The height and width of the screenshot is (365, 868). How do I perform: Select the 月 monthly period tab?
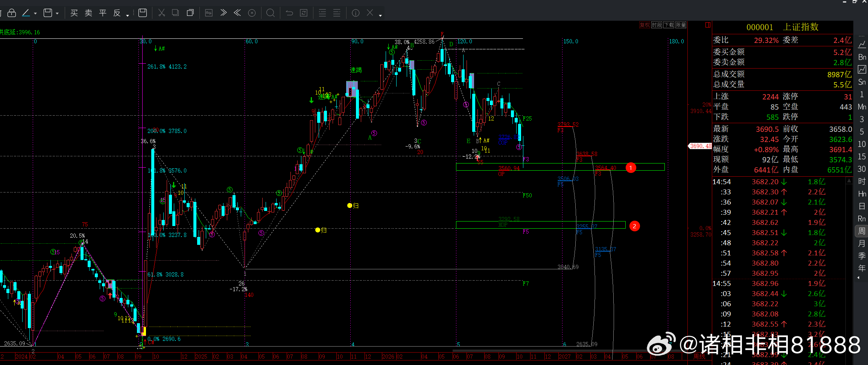(x=862, y=243)
